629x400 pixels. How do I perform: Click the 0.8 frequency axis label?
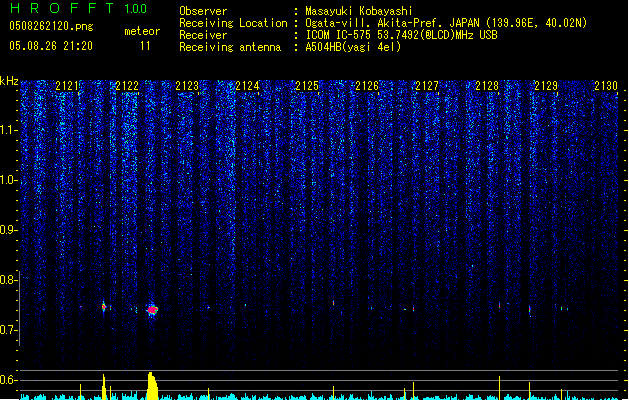coord(8,280)
